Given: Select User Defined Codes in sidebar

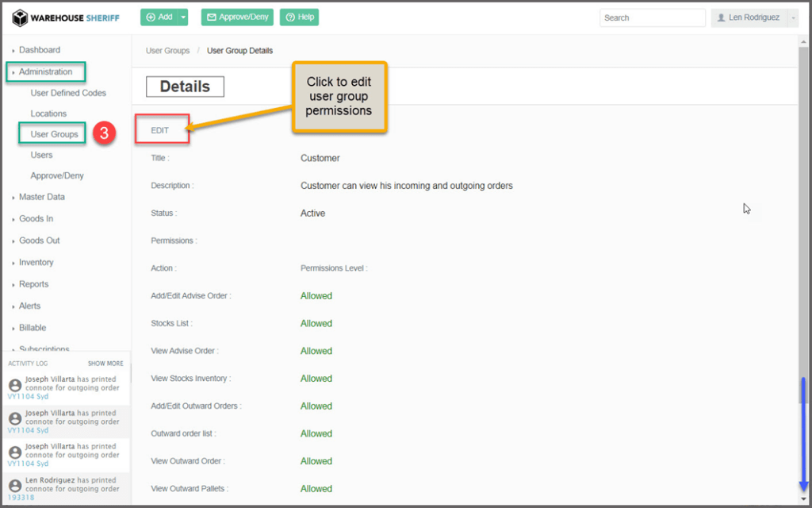Looking at the screenshot, I should 68,93.
